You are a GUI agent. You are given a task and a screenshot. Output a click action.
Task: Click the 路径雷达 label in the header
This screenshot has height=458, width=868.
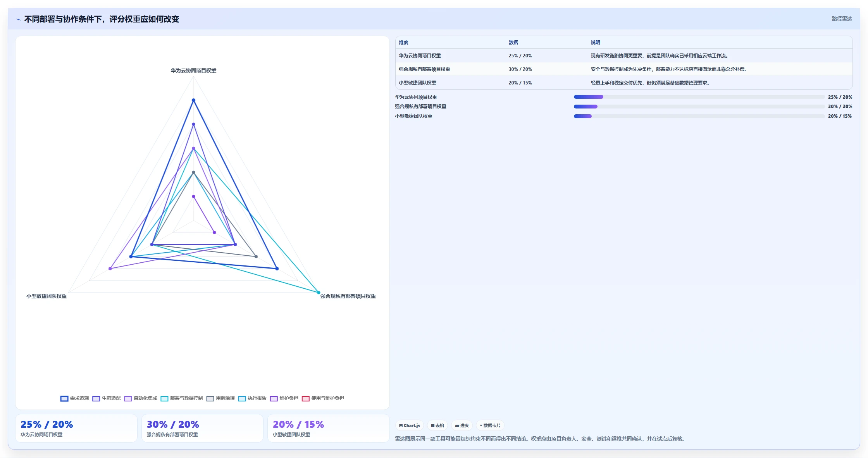842,19
